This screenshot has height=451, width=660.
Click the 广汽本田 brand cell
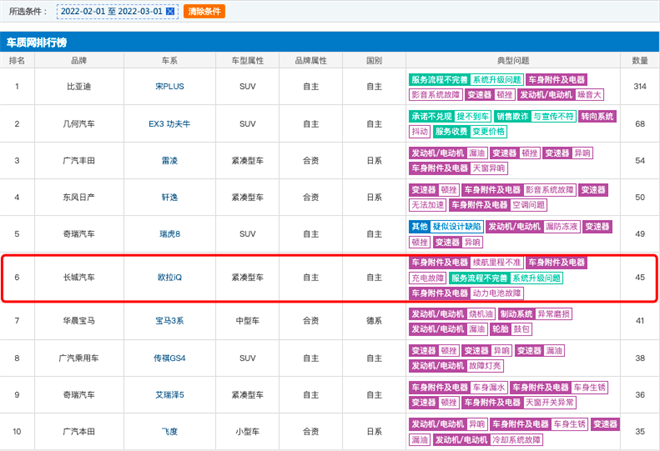pos(79,431)
